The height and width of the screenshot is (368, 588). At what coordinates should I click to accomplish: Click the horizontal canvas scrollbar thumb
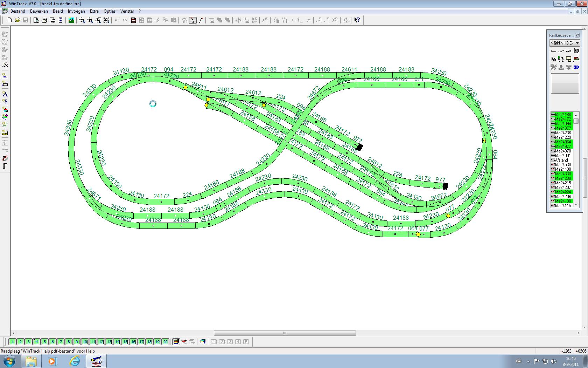coord(285,333)
